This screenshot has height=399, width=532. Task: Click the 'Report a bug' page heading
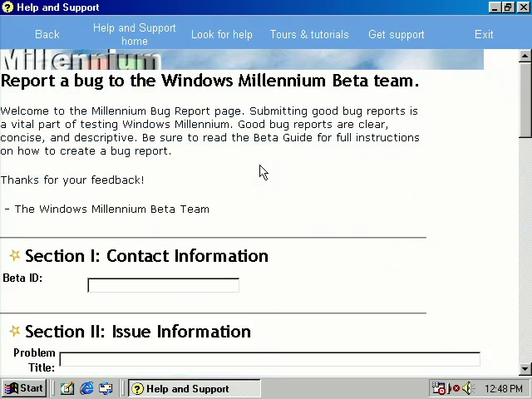click(209, 81)
